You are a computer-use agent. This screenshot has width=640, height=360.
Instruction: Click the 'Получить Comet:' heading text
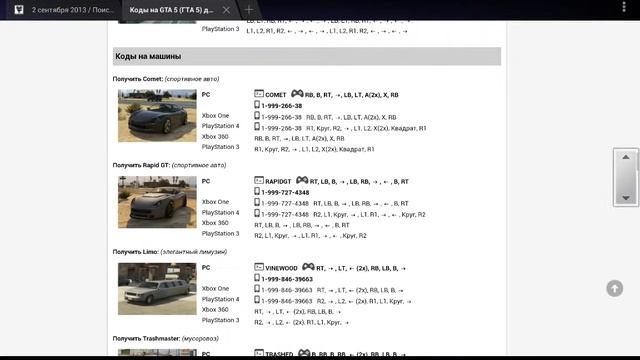click(138, 79)
